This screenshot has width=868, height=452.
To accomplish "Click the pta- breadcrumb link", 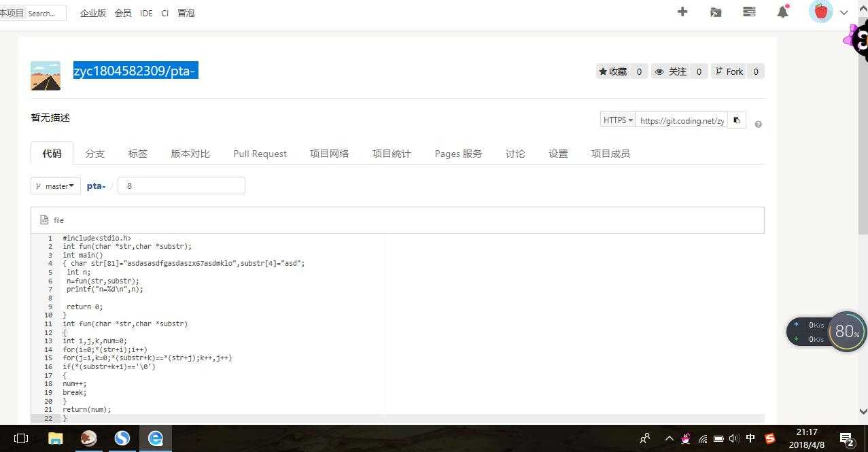I will coord(96,186).
